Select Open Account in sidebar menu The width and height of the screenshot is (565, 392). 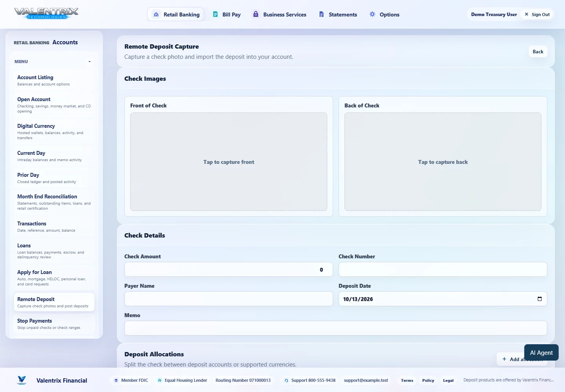coord(54,105)
